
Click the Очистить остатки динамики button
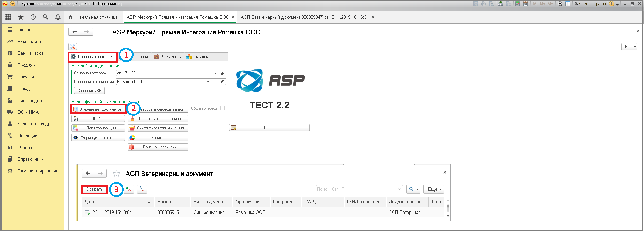coord(158,128)
